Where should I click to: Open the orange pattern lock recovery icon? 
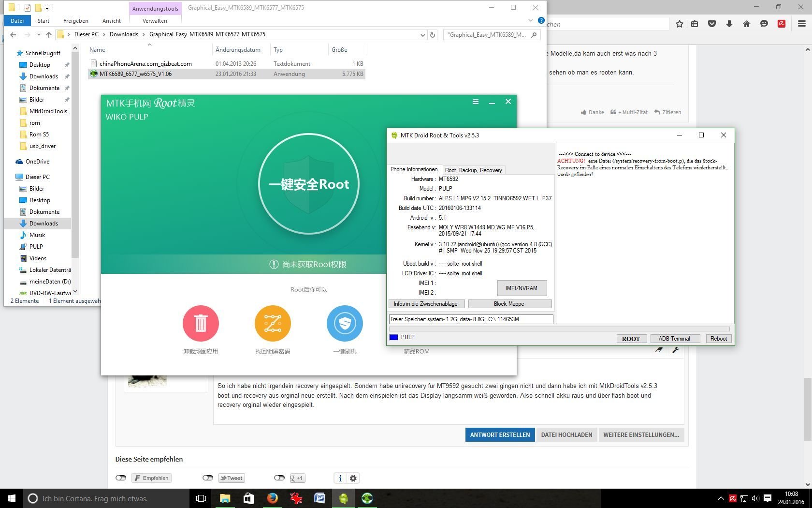pyautogui.click(x=273, y=323)
